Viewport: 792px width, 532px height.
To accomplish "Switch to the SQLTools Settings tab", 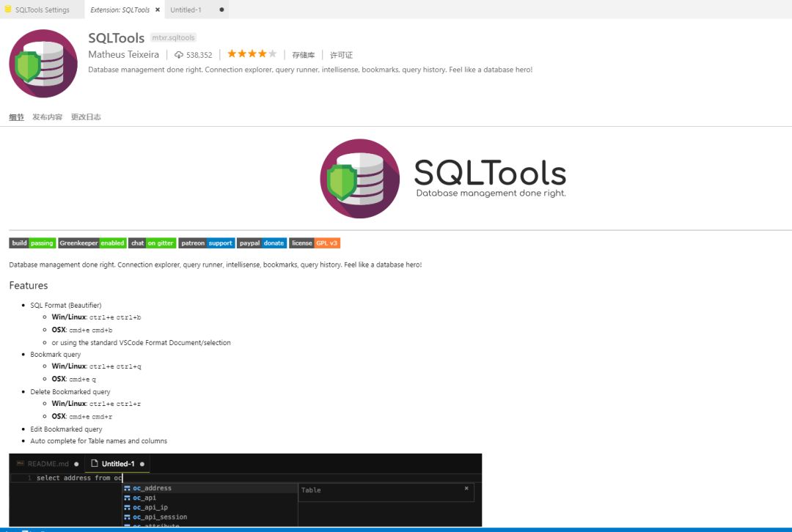I will 42,10.
